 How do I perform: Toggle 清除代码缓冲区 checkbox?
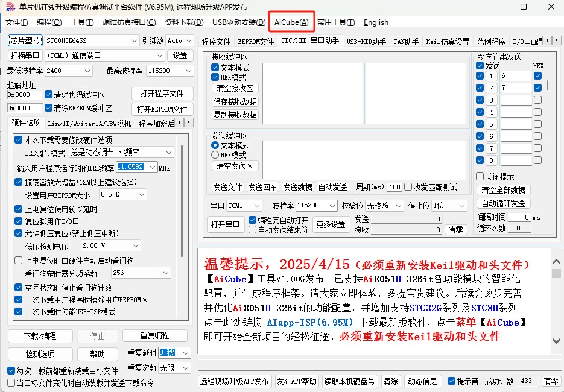coord(49,95)
